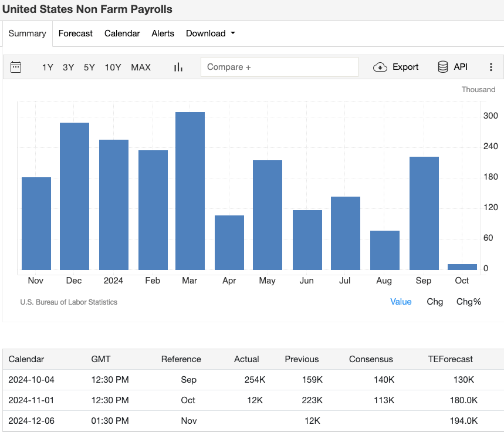Select the Export cloud download icon
Image resolution: width=504 pixels, height=432 pixels.
(x=395, y=67)
